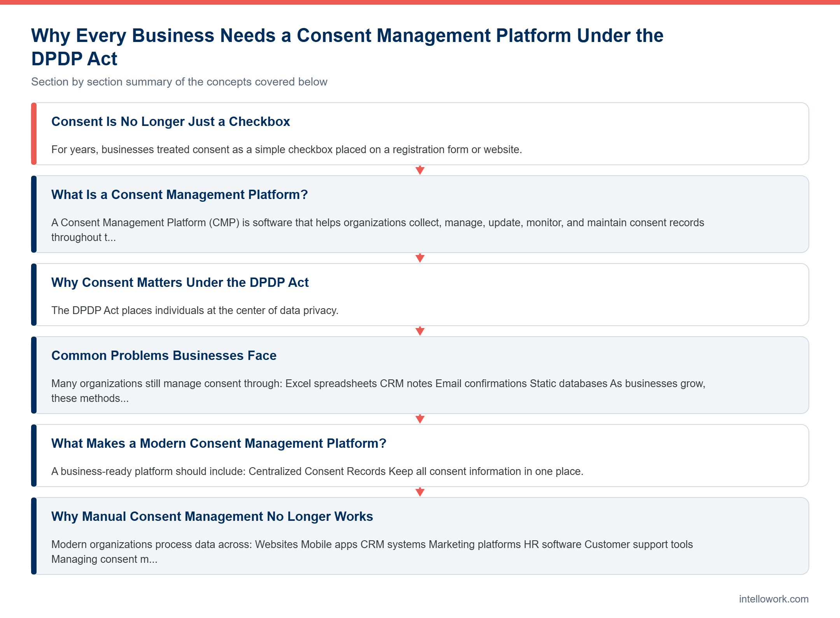This screenshot has width=840, height=618.
Task: Click heading 'Consent Is No Longer Just a Checkbox'
Action: (171, 122)
